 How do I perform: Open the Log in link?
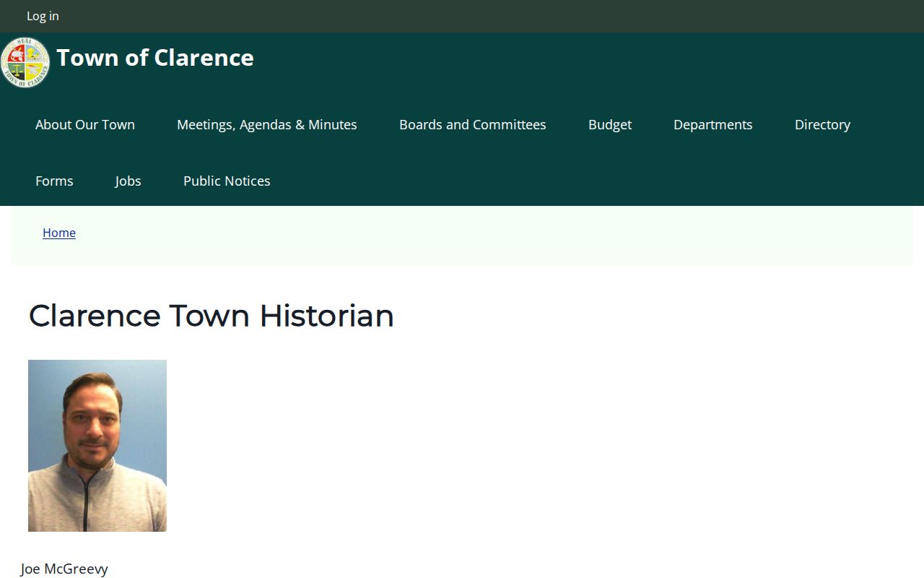click(x=43, y=16)
